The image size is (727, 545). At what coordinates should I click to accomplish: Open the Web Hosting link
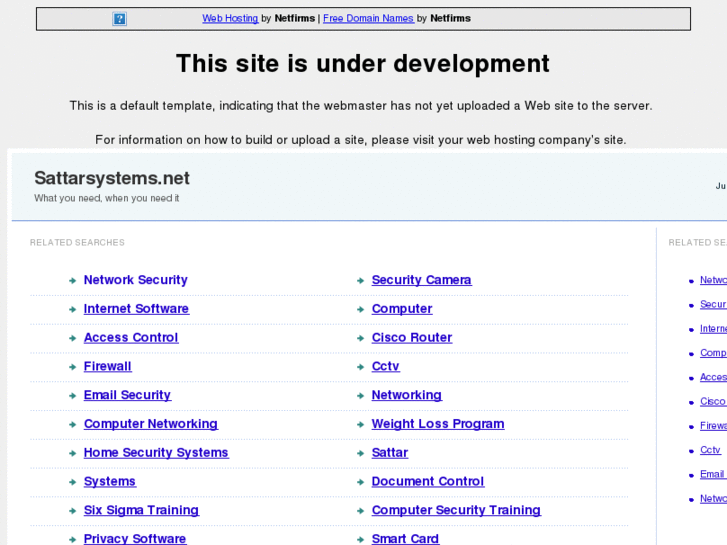click(x=230, y=18)
